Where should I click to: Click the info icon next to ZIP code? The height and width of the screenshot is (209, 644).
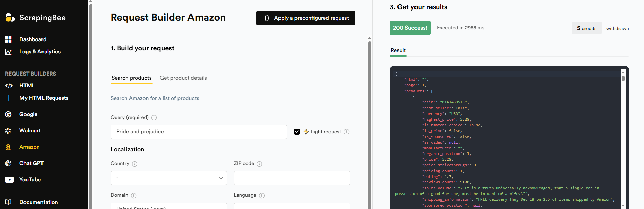point(259,164)
